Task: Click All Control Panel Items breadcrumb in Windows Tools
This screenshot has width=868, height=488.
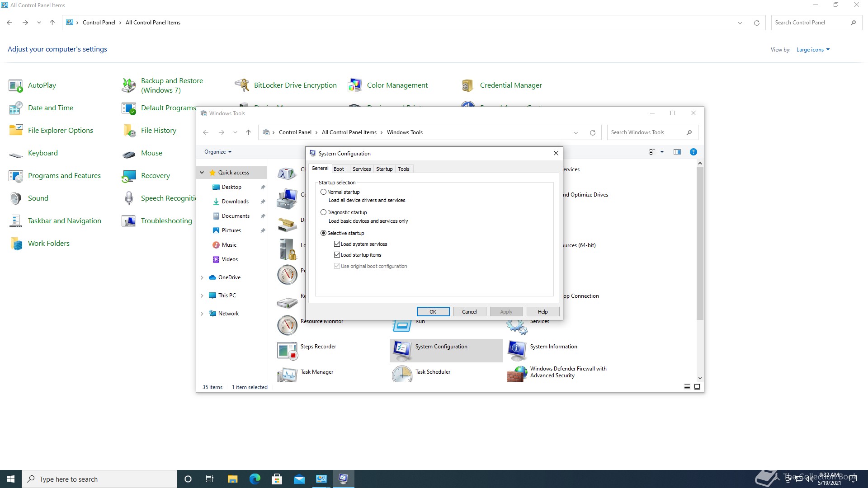Action: (349, 132)
